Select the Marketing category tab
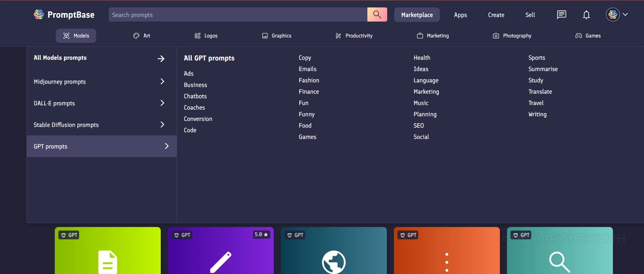 tap(433, 36)
